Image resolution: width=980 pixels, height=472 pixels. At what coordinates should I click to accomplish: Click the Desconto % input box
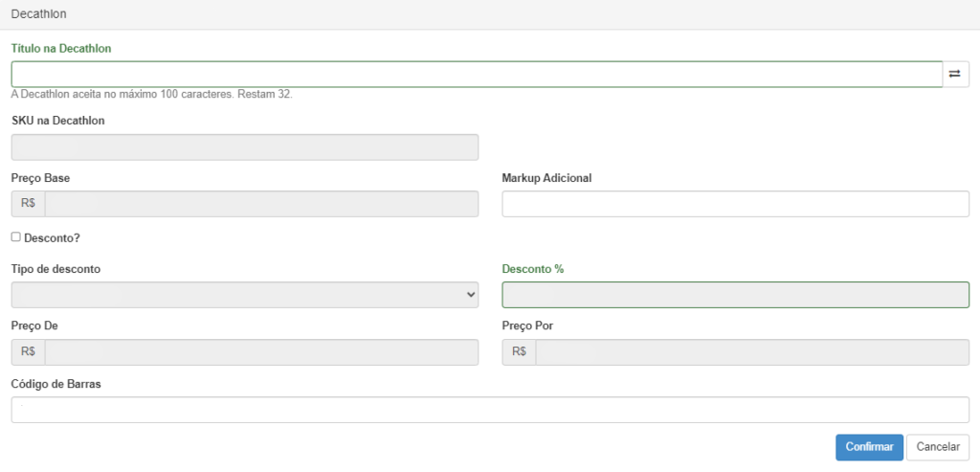click(736, 295)
